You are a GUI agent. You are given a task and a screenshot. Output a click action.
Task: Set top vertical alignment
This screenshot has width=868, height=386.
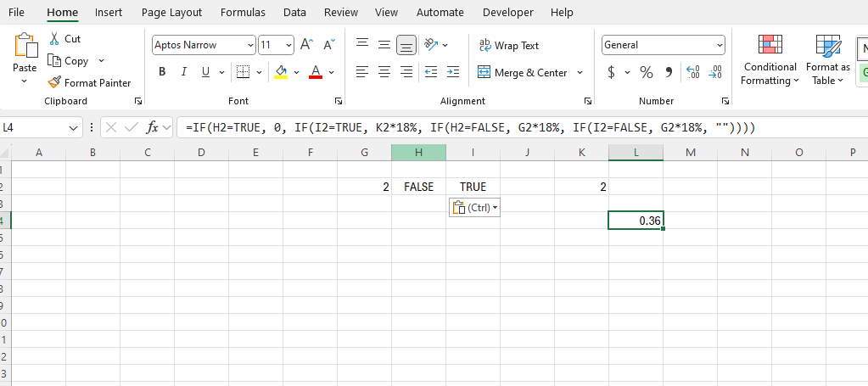[x=362, y=44]
